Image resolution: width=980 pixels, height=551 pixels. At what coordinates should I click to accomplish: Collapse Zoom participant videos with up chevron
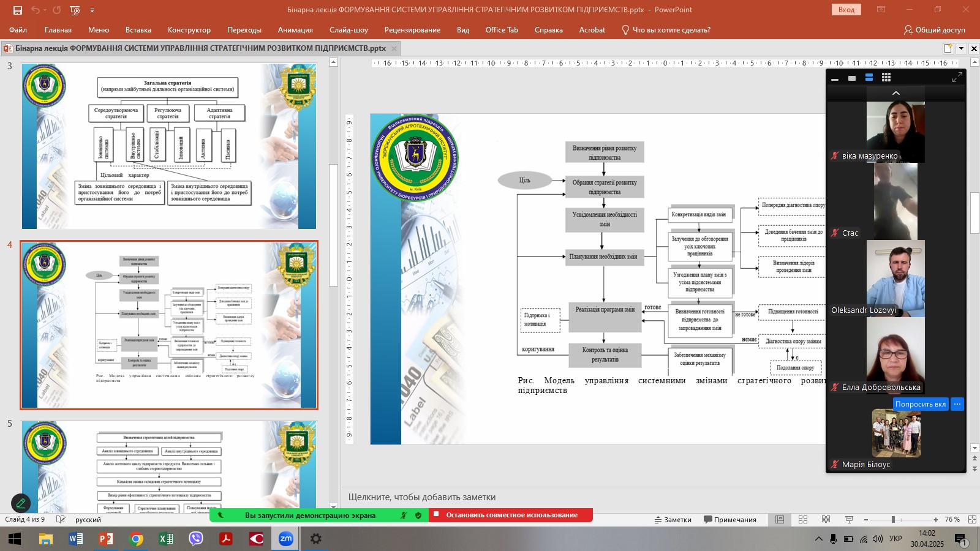coord(896,93)
